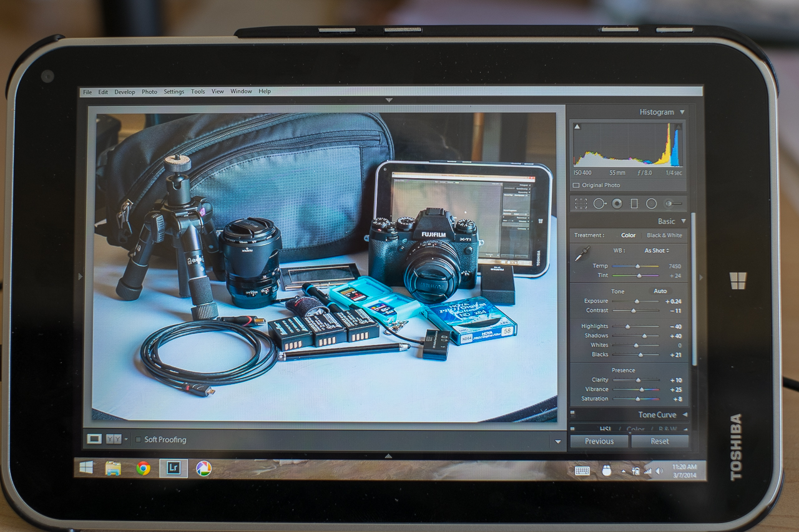
Task: Open the Settings menu
Action: pos(174,92)
